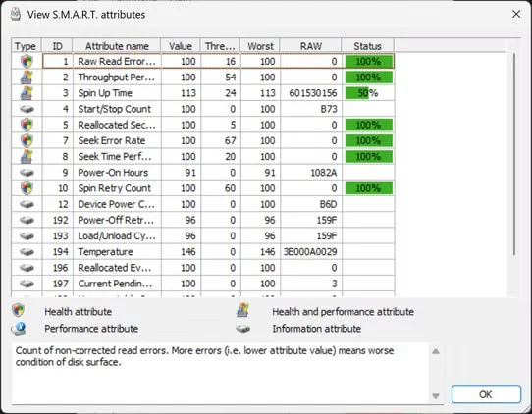Viewport: 532px width, 414px height.
Task: Click the description box down arrow
Action: 436,395
